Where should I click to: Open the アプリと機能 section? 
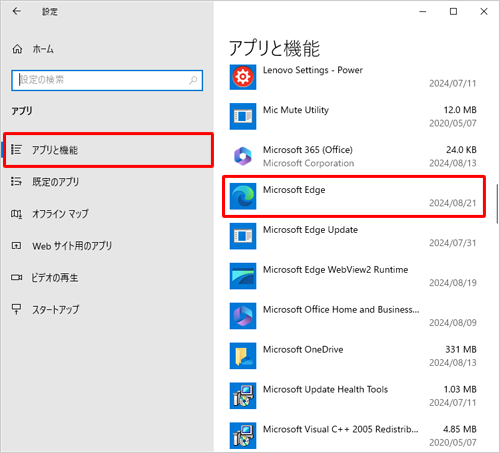point(108,150)
